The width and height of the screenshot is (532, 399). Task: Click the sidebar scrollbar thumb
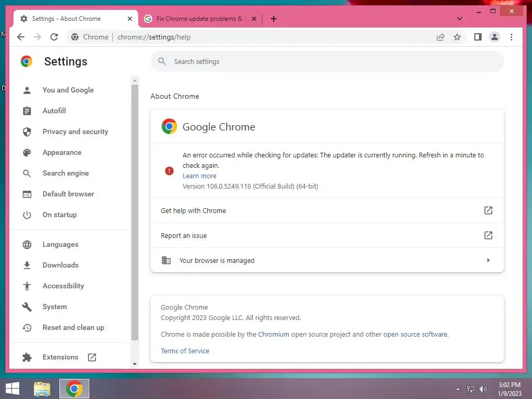pos(135,212)
